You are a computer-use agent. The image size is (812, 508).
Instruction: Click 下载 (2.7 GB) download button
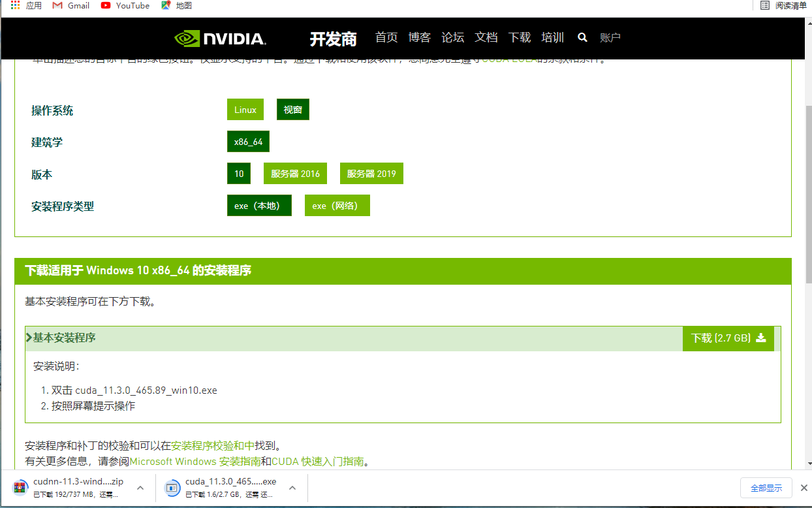click(728, 338)
